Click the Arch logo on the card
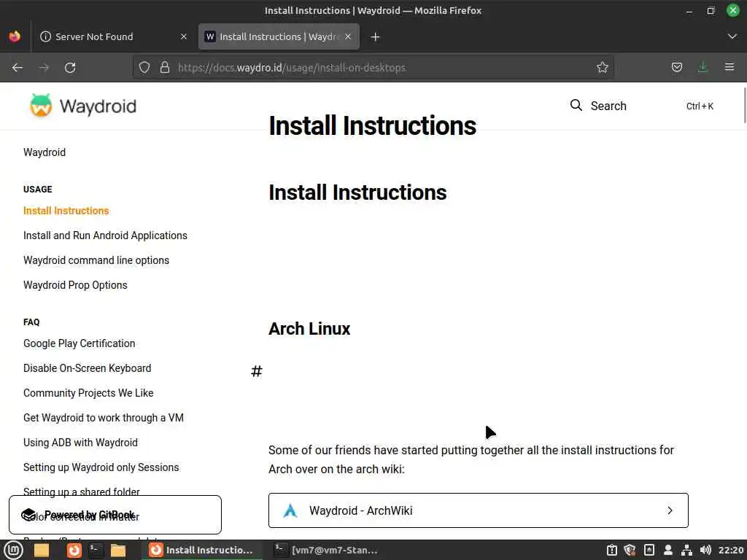 coord(290,510)
